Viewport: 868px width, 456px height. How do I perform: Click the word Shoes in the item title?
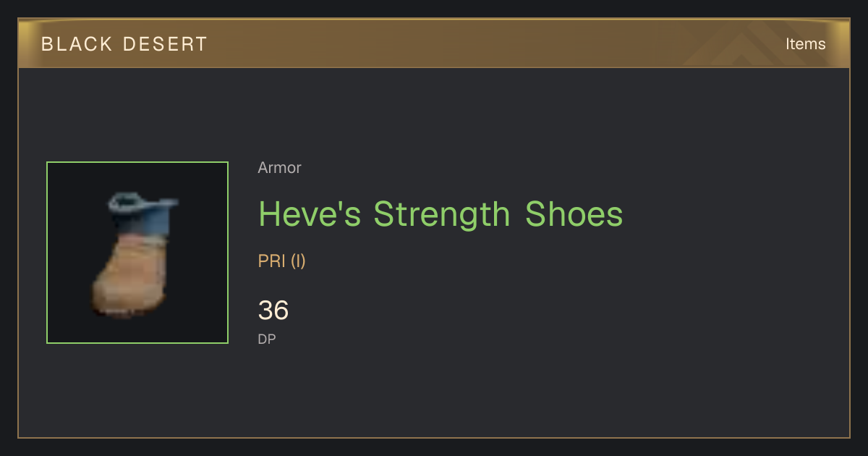coord(574,214)
